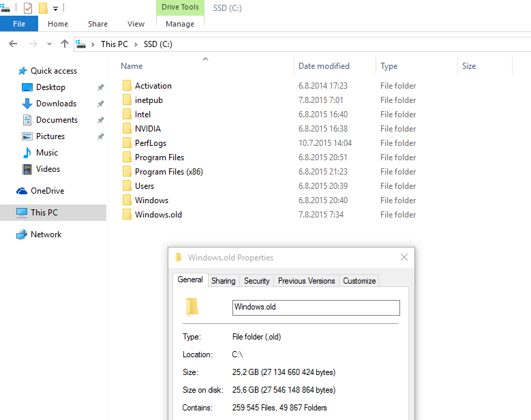Select the Users folder icon
This screenshot has width=531, height=420.
coord(127,185)
